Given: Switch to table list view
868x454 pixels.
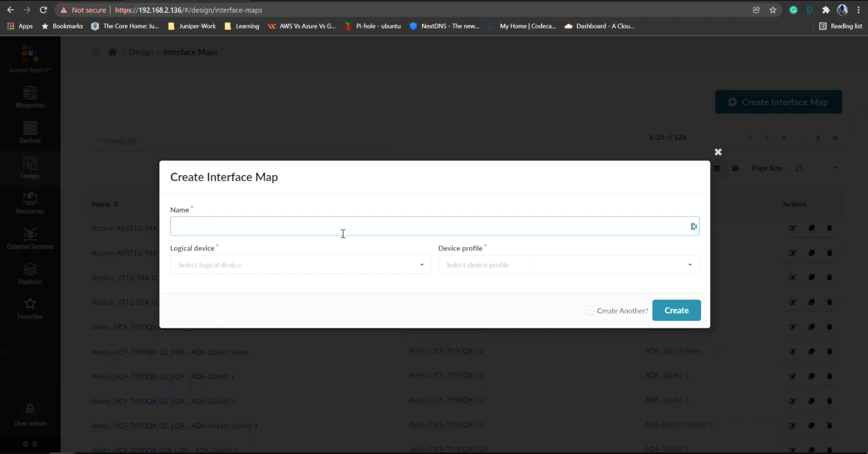Looking at the screenshot, I should 717,169.
